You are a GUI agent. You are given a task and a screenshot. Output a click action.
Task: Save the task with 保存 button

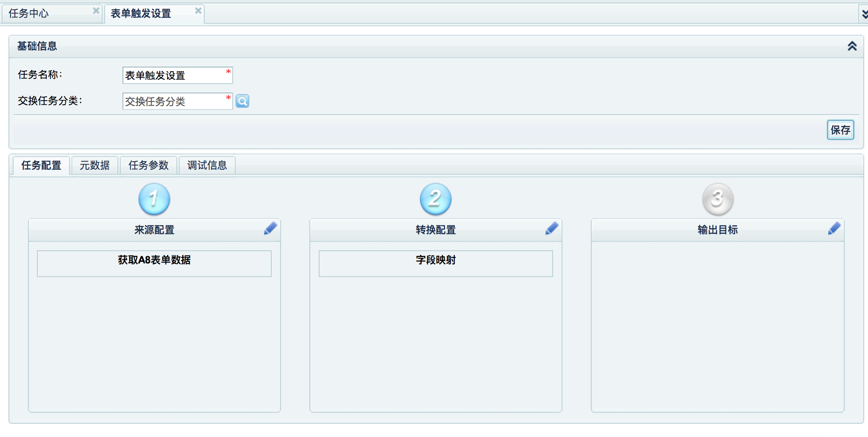(x=840, y=130)
